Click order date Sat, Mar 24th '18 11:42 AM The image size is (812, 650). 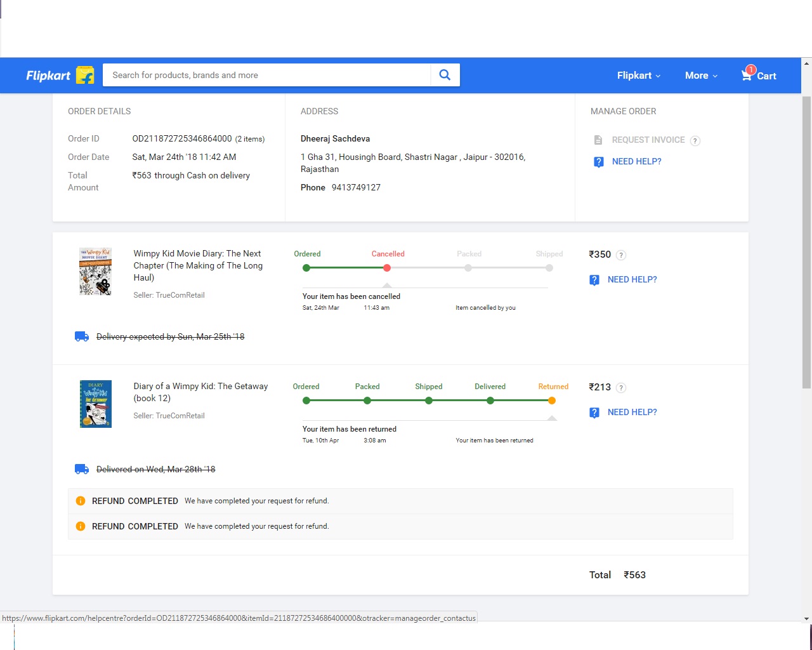(x=184, y=157)
